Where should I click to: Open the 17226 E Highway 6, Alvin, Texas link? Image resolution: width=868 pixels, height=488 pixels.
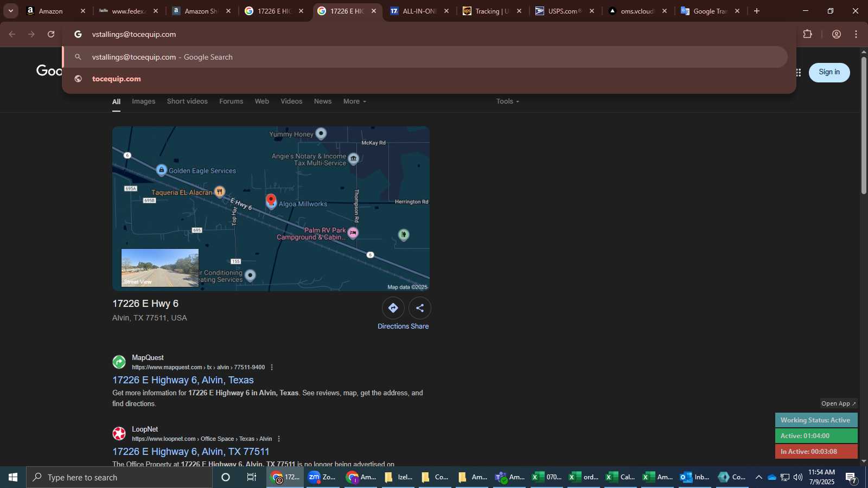coord(183,380)
